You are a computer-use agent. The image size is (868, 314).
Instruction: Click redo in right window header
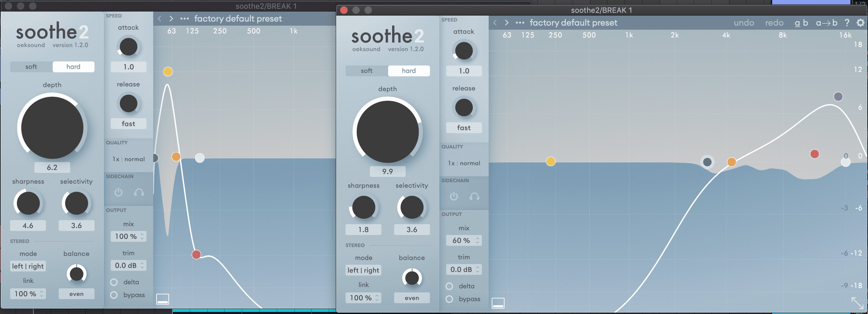pos(774,23)
